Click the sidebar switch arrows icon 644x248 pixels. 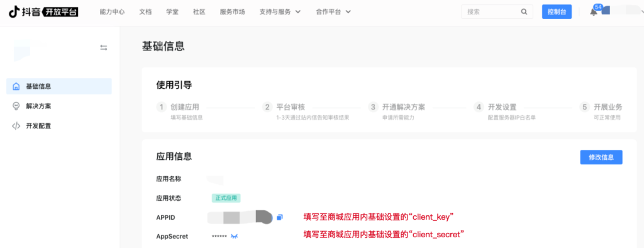coord(104,48)
